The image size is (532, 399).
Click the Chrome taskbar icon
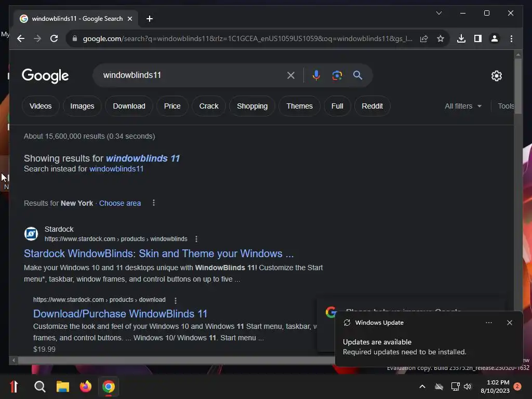pyautogui.click(x=109, y=387)
